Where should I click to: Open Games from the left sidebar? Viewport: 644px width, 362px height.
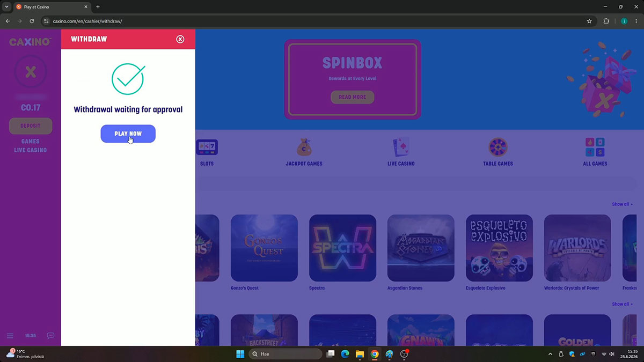31,142
